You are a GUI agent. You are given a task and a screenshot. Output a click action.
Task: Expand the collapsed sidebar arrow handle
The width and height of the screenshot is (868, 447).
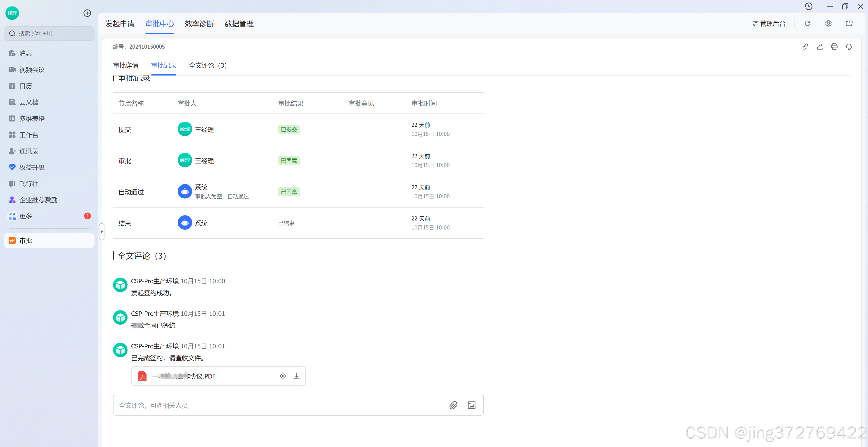click(x=102, y=232)
